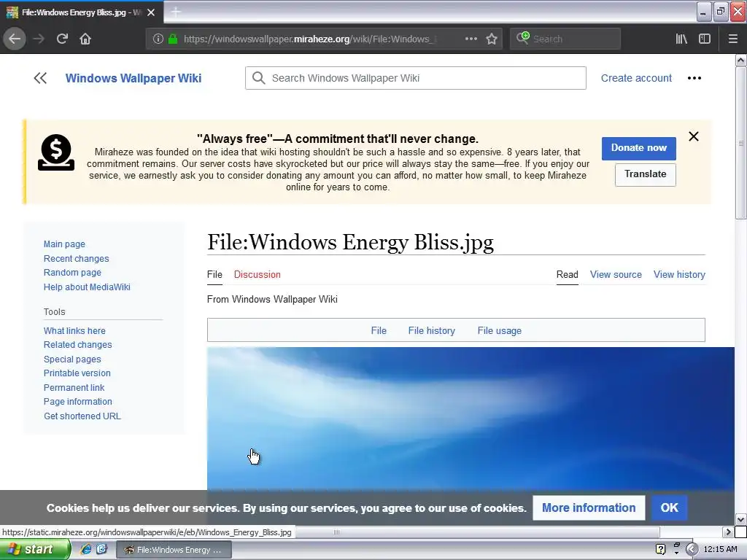Open Related changes link
The height and width of the screenshot is (560, 747).
[x=77, y=345]
